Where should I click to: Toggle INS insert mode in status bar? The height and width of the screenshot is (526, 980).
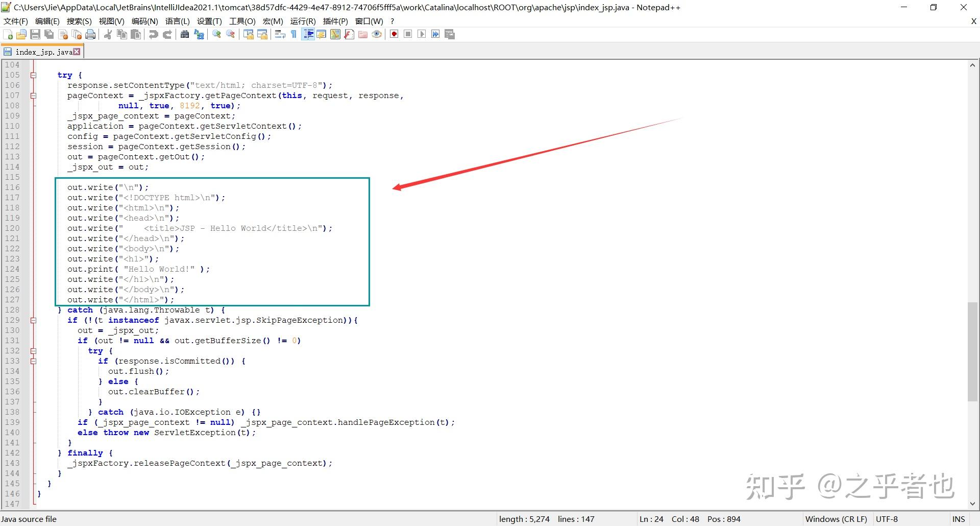pos(959,519)
